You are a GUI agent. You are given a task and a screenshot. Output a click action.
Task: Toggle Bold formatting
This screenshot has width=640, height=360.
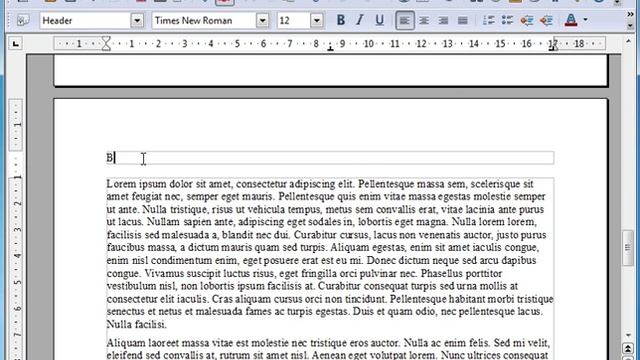point(340,20)
